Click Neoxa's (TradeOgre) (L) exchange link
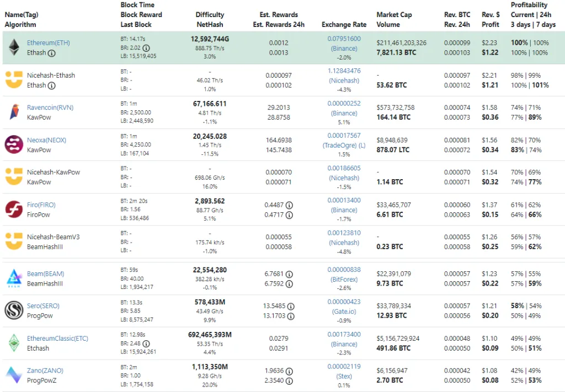 point(344,146)
